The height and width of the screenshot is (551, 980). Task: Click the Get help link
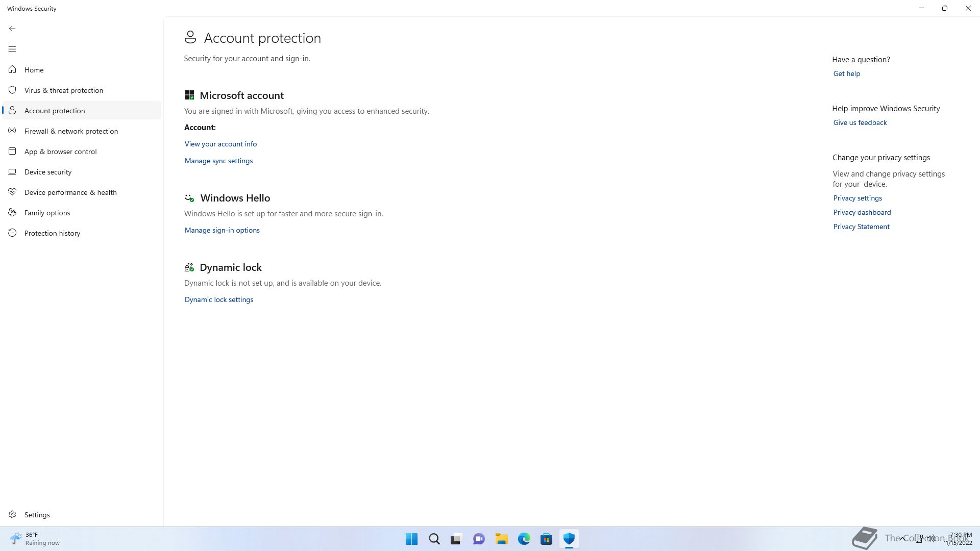point(846,73)
